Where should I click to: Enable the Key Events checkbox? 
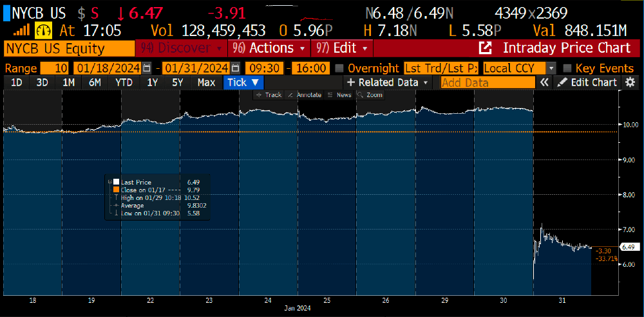567,68
